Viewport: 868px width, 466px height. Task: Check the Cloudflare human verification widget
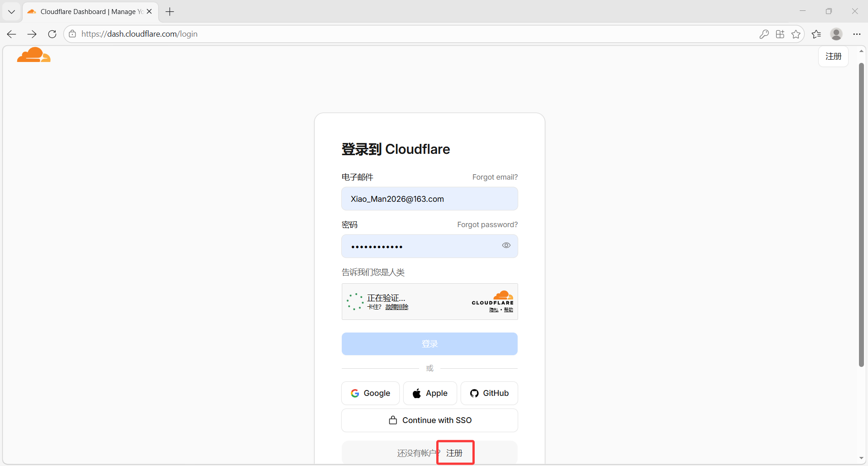tap(355, 301)
